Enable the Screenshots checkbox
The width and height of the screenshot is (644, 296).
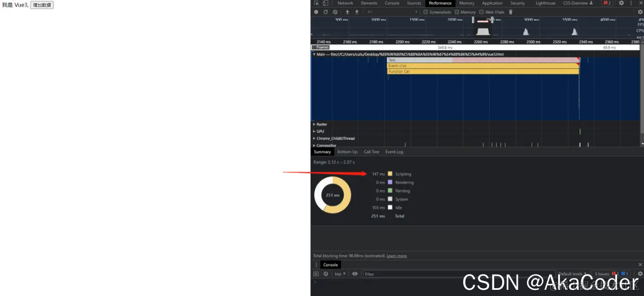coord(425,12)
